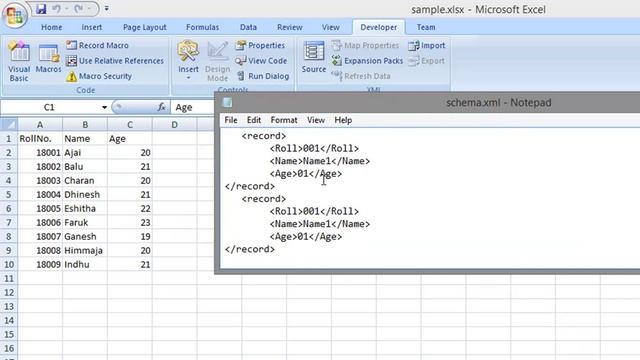This screenshot has height=360, width=640.
Task: Open the Team tab
Action: 426,27
